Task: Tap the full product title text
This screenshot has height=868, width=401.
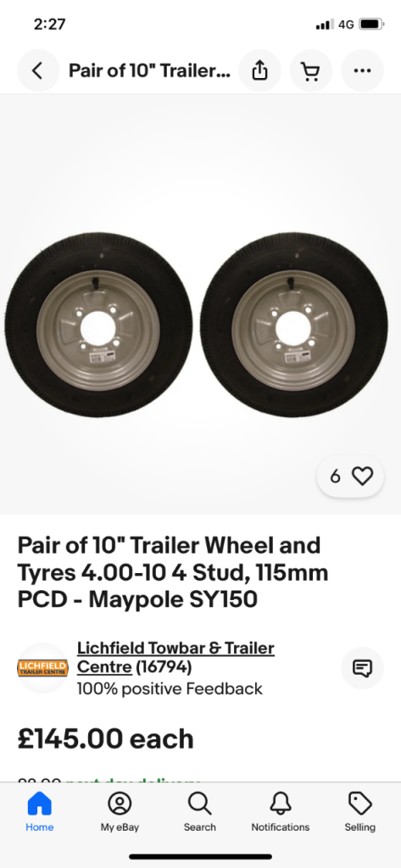Action: click(173, 572)
